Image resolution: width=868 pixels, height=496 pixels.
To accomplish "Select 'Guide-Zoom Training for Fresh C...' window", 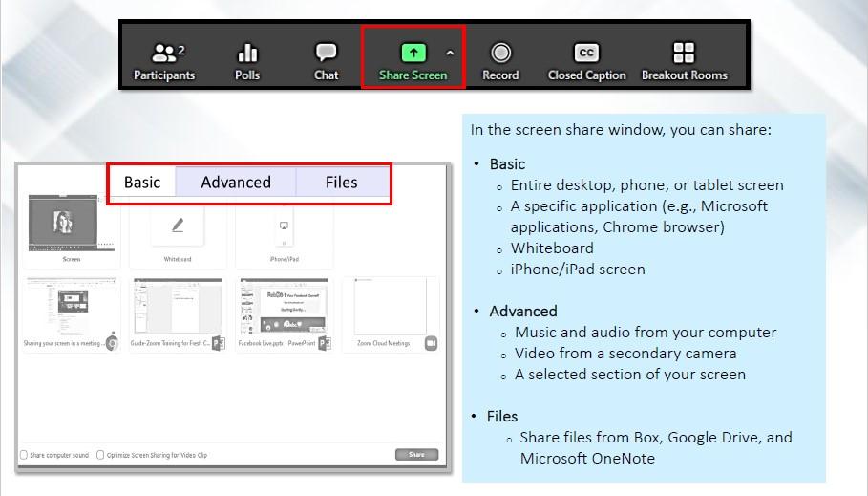I will (x=178, y=314).
